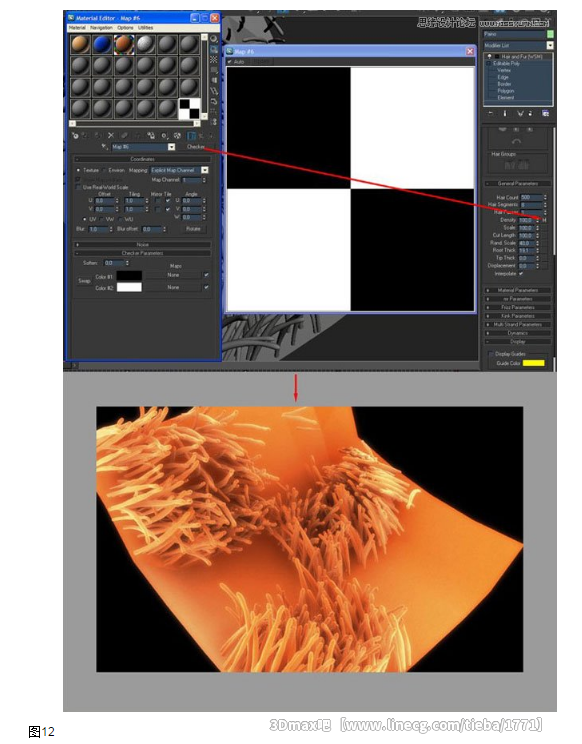Toggle Color #1 map enable checkbox

pos(206,275)
